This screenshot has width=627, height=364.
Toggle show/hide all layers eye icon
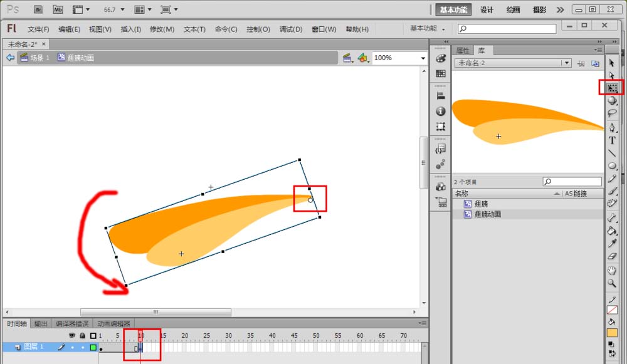coord(72,335)
